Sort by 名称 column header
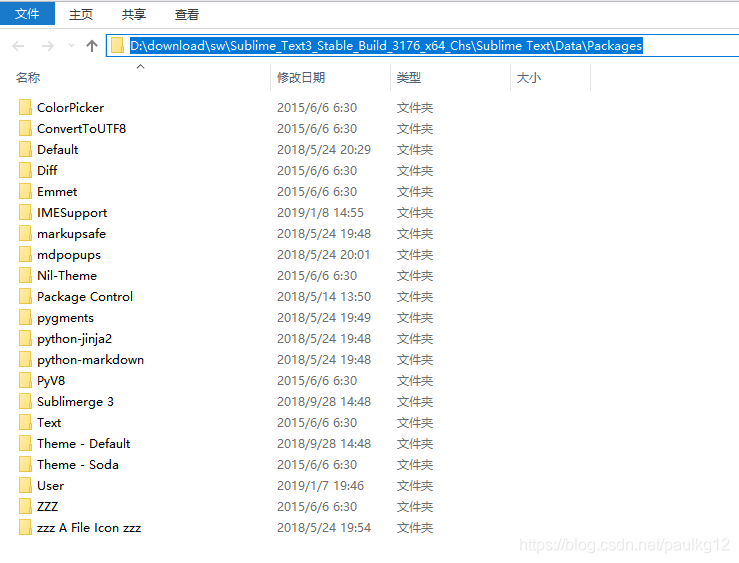 coord(28,77)
